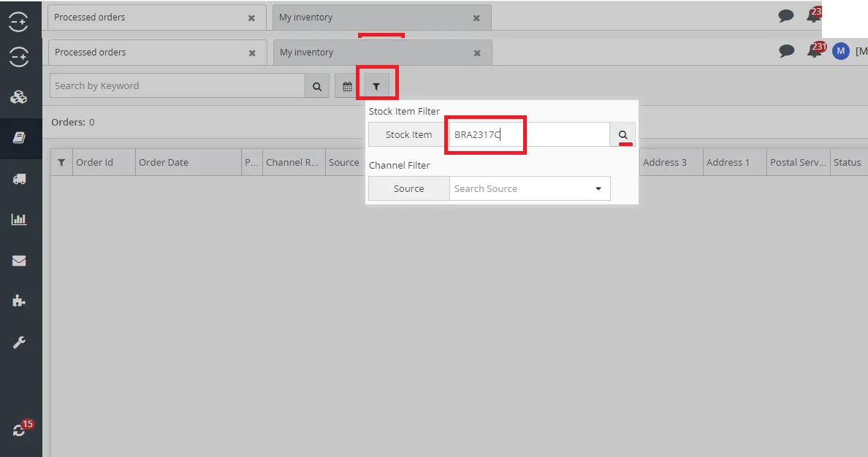Open the apps puzzle piece sidebar icon
Image resolution: width=868 pixels, height=457 pixels.
pyautogui.click(x=19, y=301)
